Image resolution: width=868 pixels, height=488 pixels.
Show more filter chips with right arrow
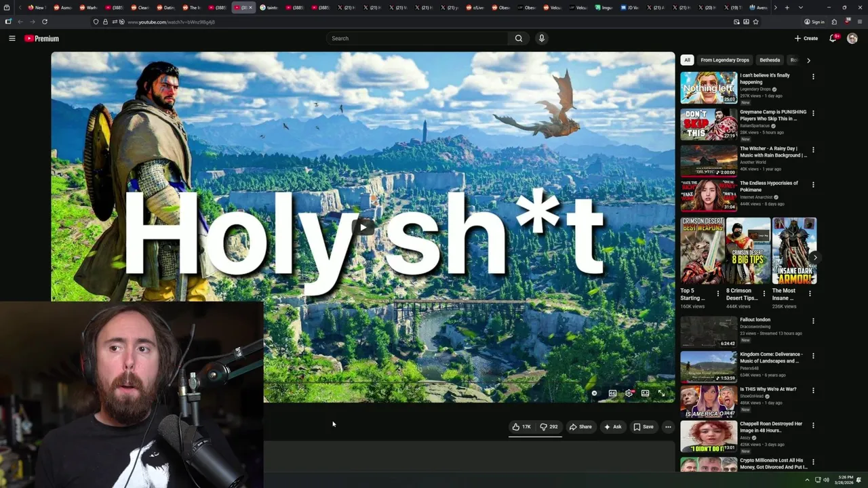coord(808,60)
